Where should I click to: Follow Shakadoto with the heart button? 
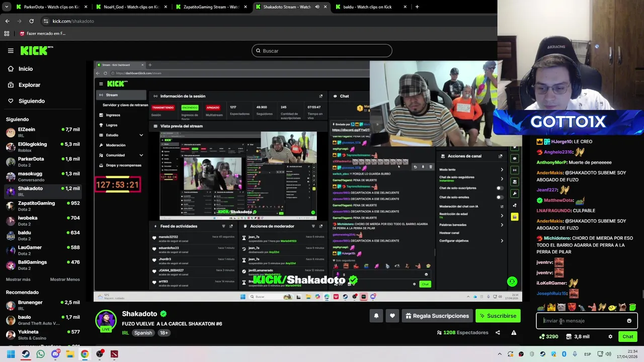point(392,316)
